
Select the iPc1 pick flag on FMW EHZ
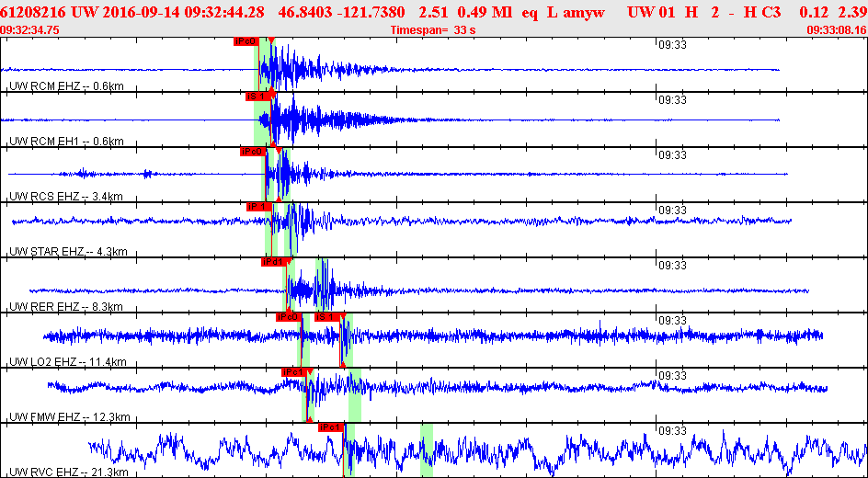[x=294, y=372]
